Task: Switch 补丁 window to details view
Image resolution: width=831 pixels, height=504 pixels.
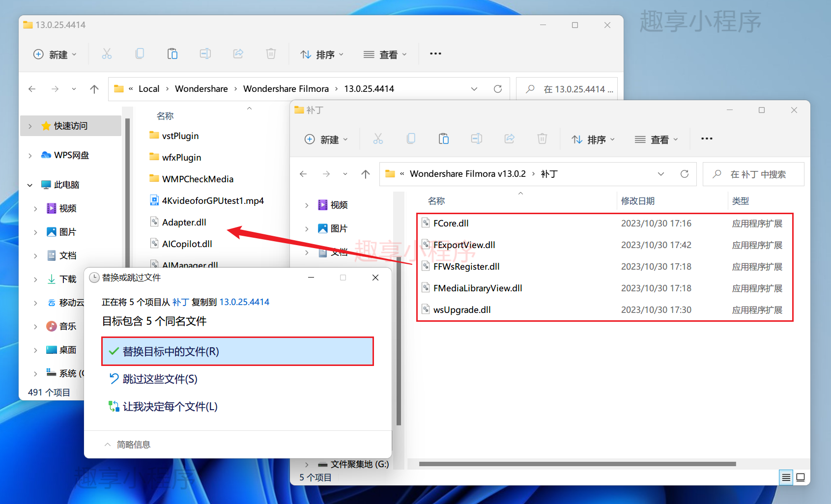Action: click(786, 477)
